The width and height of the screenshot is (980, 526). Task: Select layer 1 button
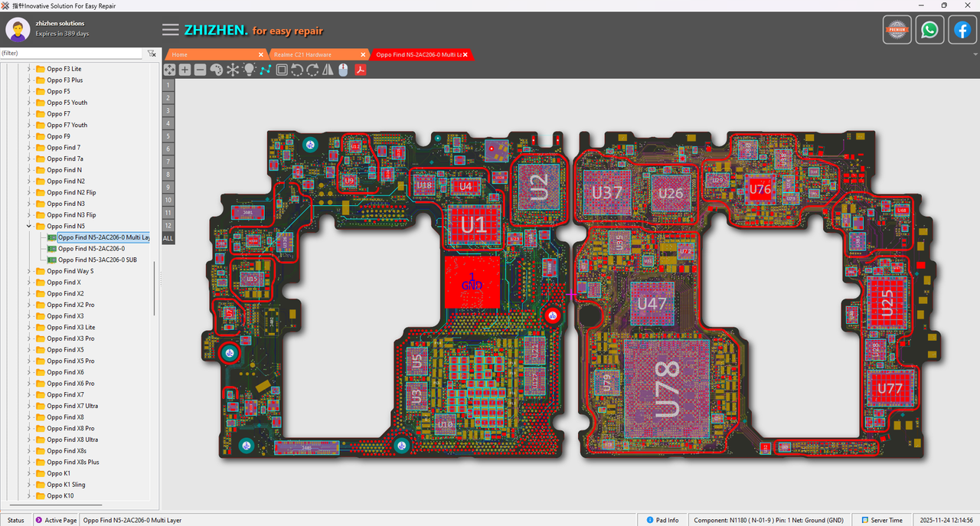click(x=168, y=85)
